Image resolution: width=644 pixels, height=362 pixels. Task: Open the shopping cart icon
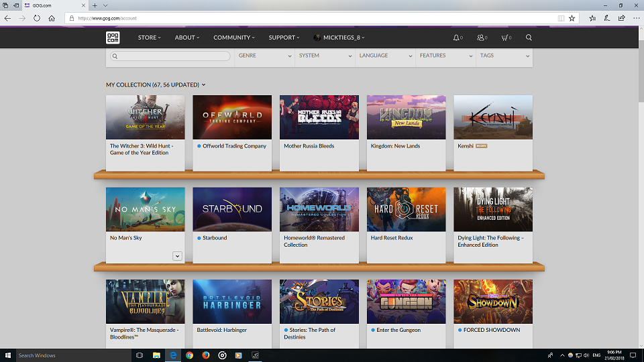coord(504,38)
